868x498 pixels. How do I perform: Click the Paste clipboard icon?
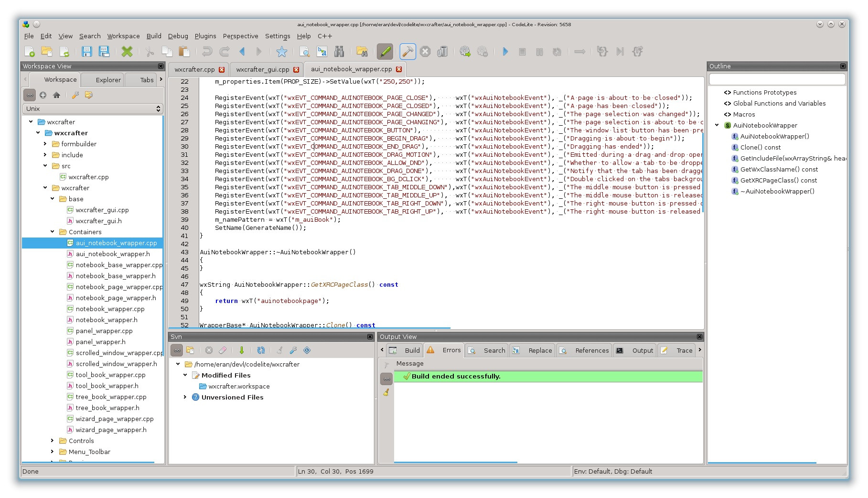tap(184, 52)
